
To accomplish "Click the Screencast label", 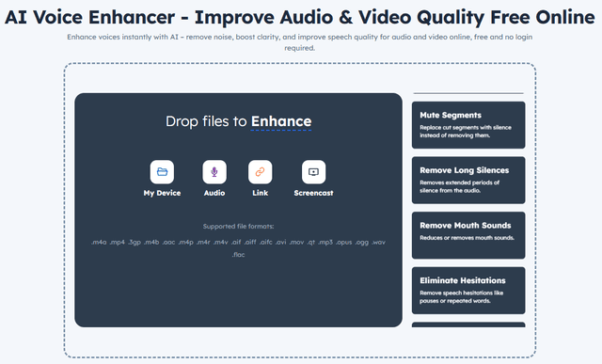I will click(x=313, y=193).
